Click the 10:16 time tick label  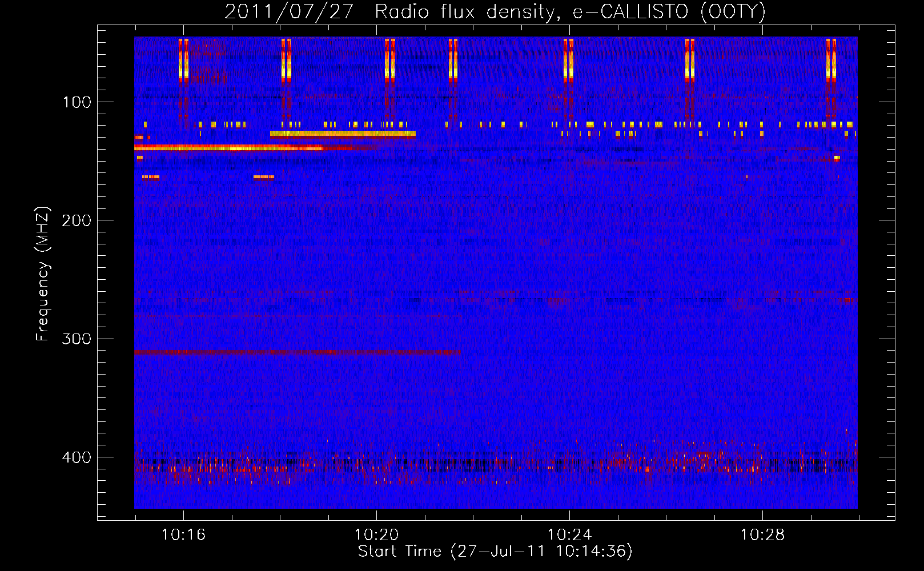tap(183, 534)
